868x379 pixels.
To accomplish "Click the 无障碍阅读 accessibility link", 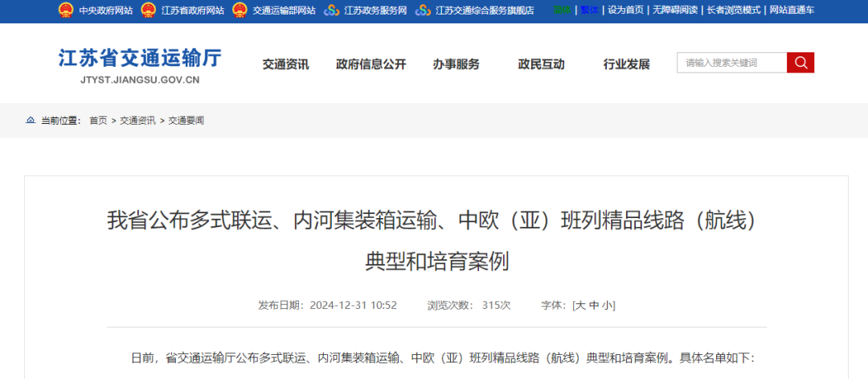I will pyautogui.click(x=674, y=10).
